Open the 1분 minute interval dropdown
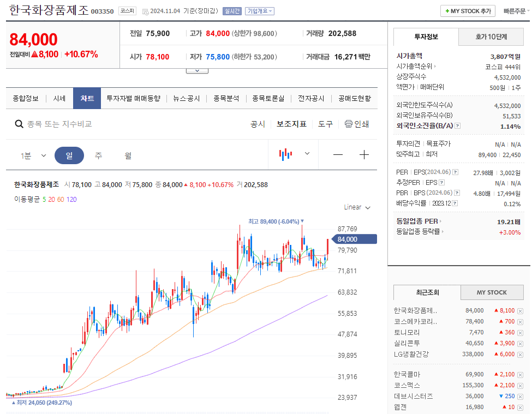Image resolution: width=532 pixels, height=414 pixels. point(33,155)
